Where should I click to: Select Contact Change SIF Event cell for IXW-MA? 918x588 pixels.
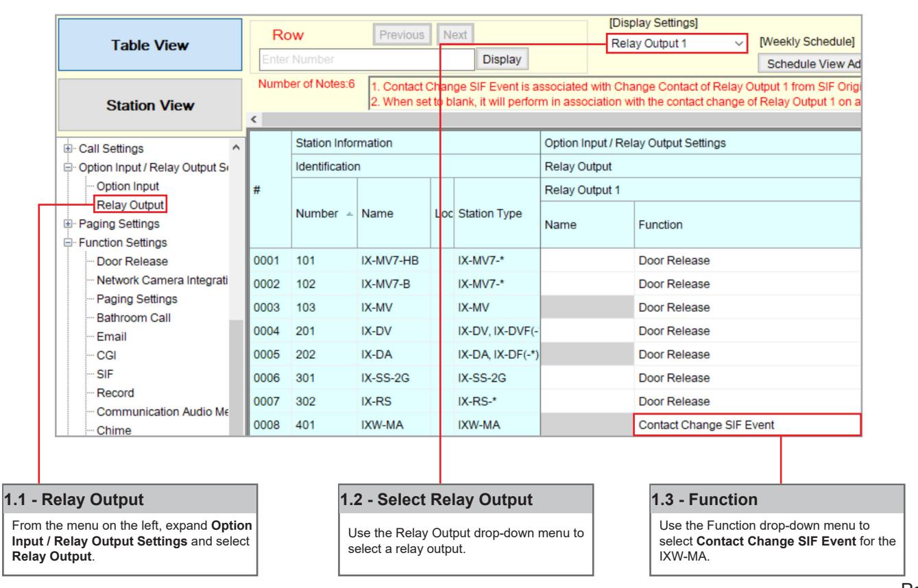(747, 424)
